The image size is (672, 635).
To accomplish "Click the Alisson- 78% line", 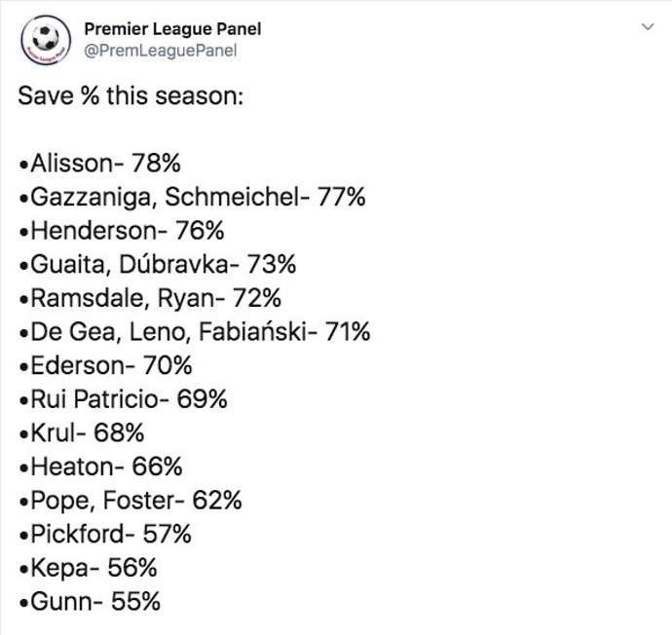I will 101,163.
